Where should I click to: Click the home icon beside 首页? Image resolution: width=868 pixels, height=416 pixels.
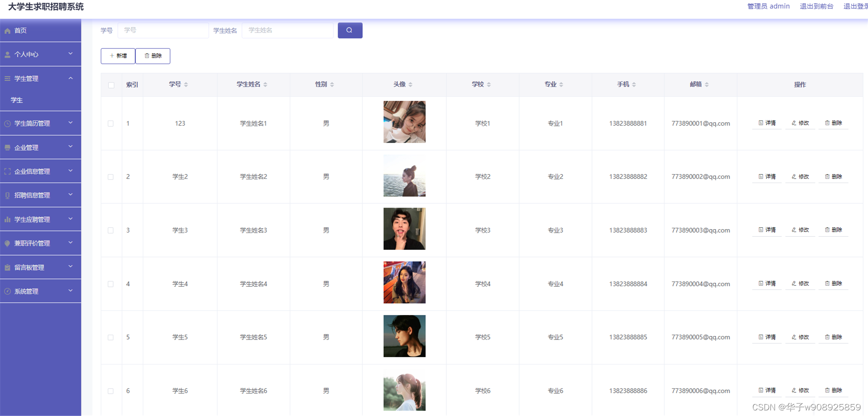coord(7,31)
